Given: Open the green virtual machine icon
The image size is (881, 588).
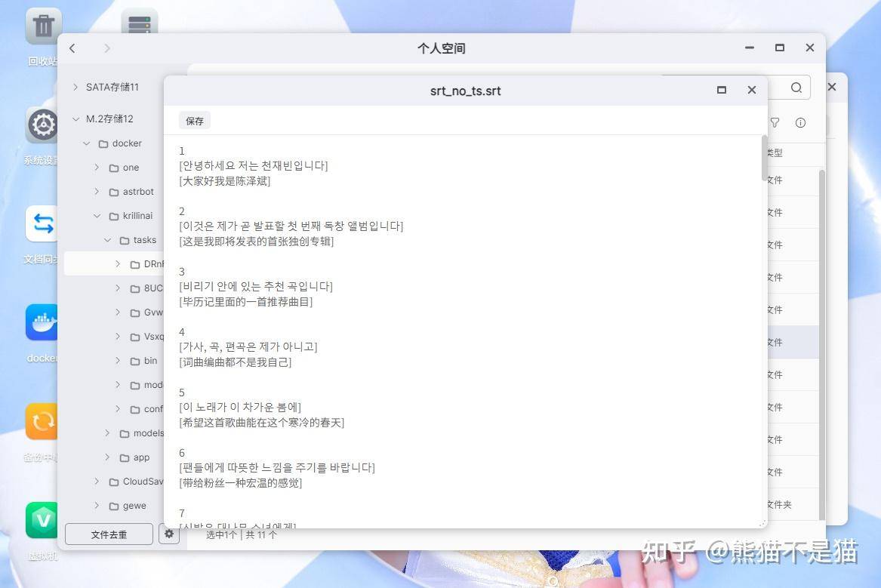Looking at the screenshot, I should (42, 520).
